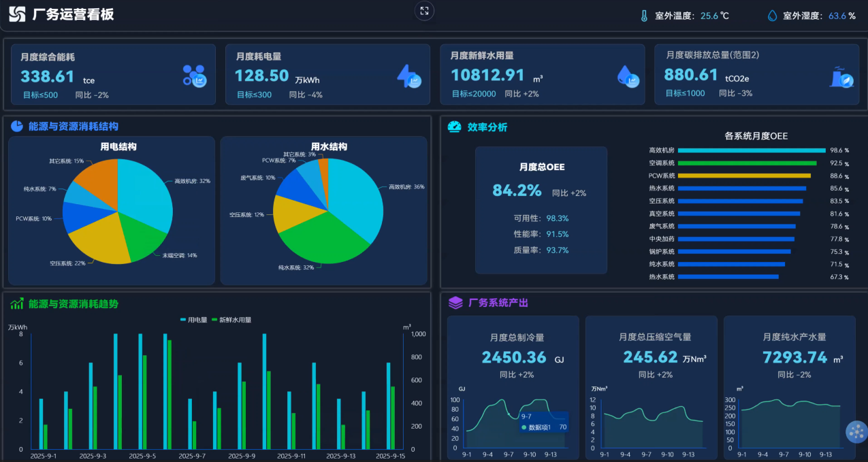The image size is (868, 462).
Task: Click the 质量率 93.7% row
Action: point(541,250)
